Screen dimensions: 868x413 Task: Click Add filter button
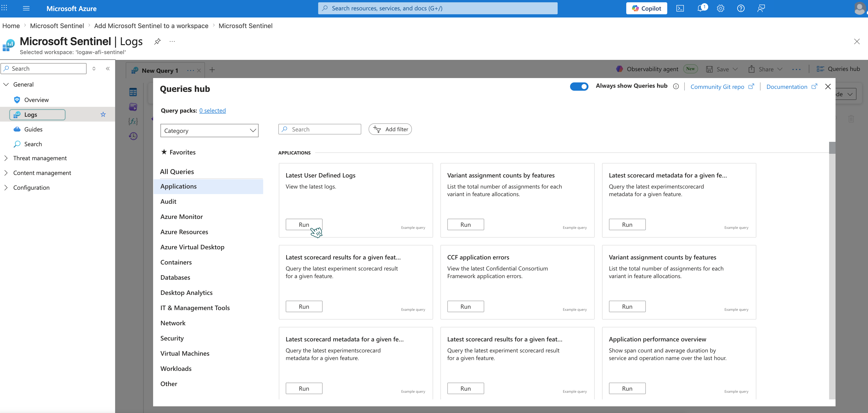click(390, 129)
